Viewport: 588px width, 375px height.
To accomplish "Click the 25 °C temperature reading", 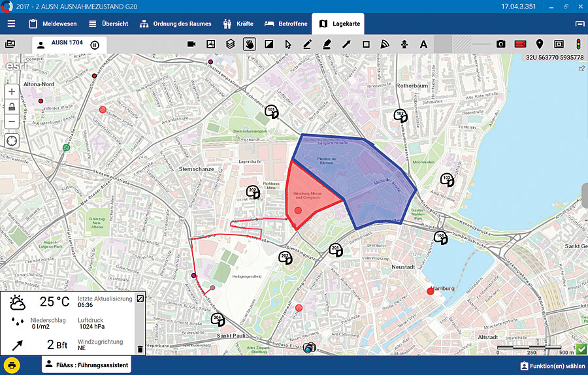I will pos(54,301).
